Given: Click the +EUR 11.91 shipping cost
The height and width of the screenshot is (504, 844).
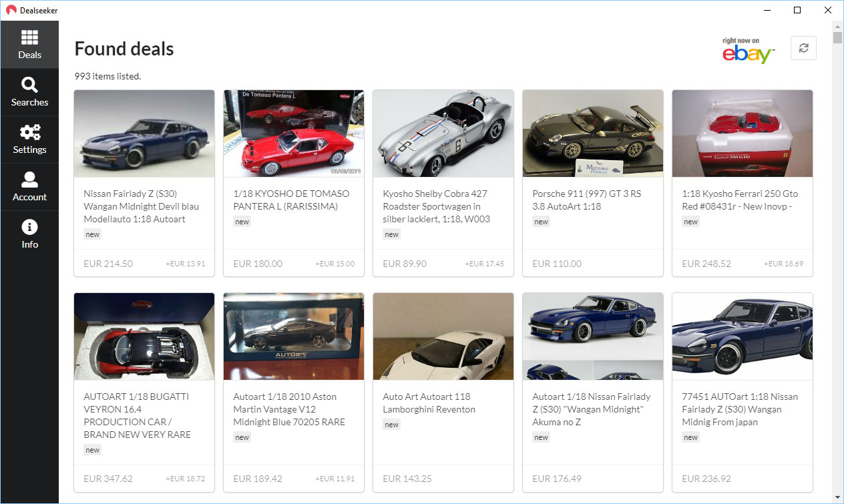Looking at the screenshot, I should click(x=335, y=479).
